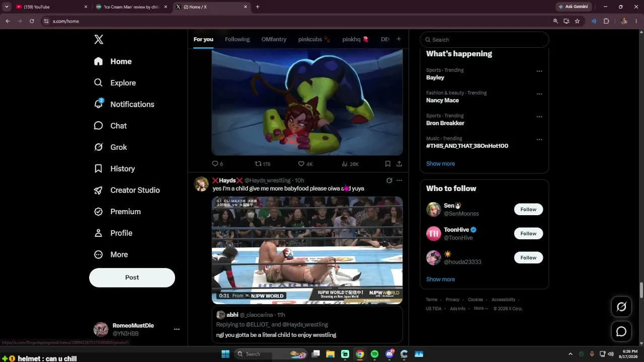
Task: Click the X logo in the sidebar
Action: 99,40
